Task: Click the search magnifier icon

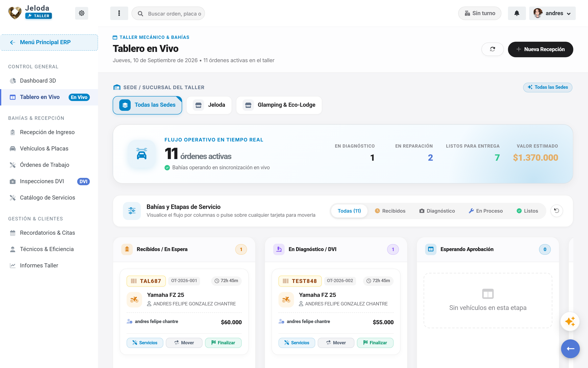Action: pos(140,13)
